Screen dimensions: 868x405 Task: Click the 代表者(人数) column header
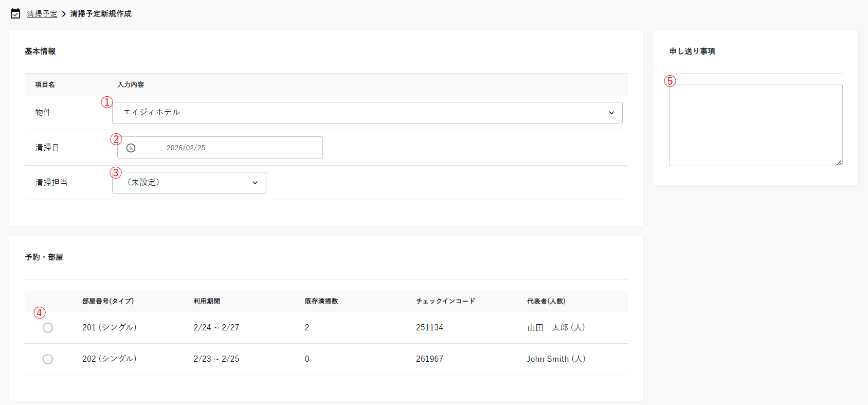point(546,302)
